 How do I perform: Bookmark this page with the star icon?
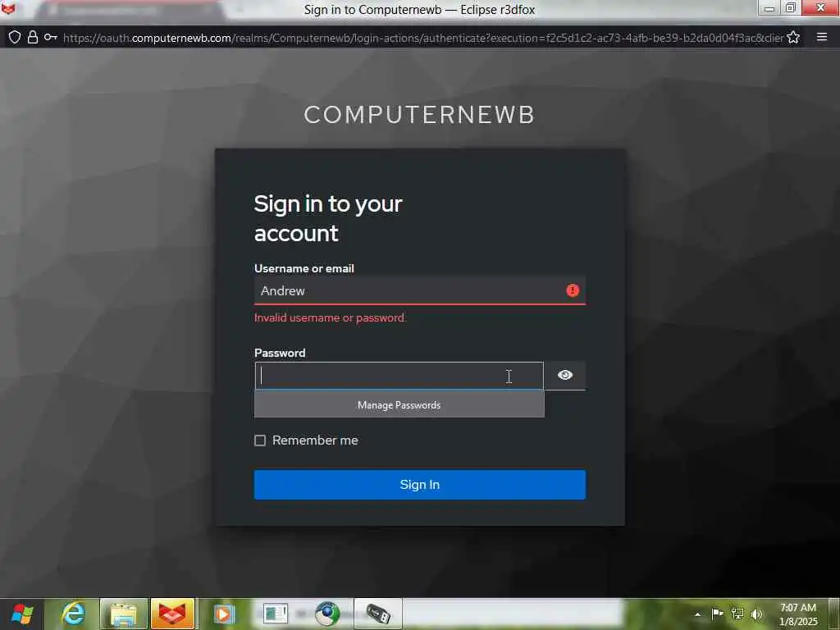pos(793,37)
